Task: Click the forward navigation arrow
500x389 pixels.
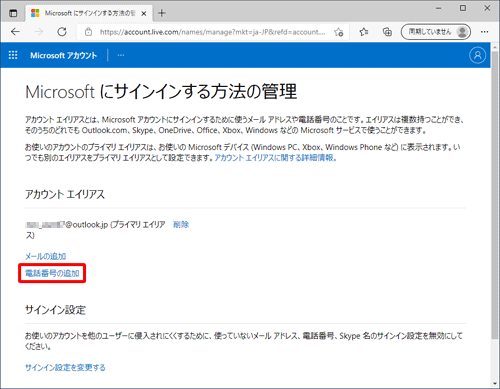Action: click(x=39, y=32)
